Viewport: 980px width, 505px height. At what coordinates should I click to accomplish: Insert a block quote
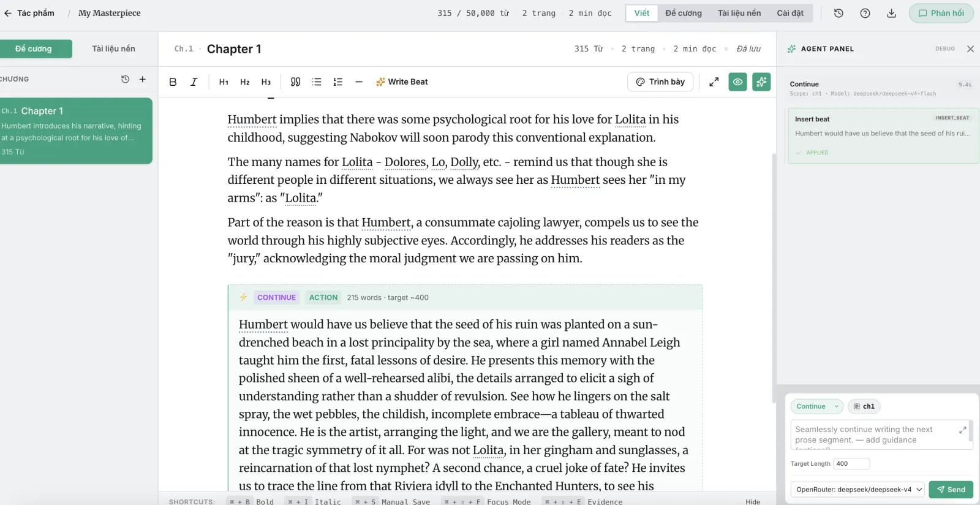[295, 82]
